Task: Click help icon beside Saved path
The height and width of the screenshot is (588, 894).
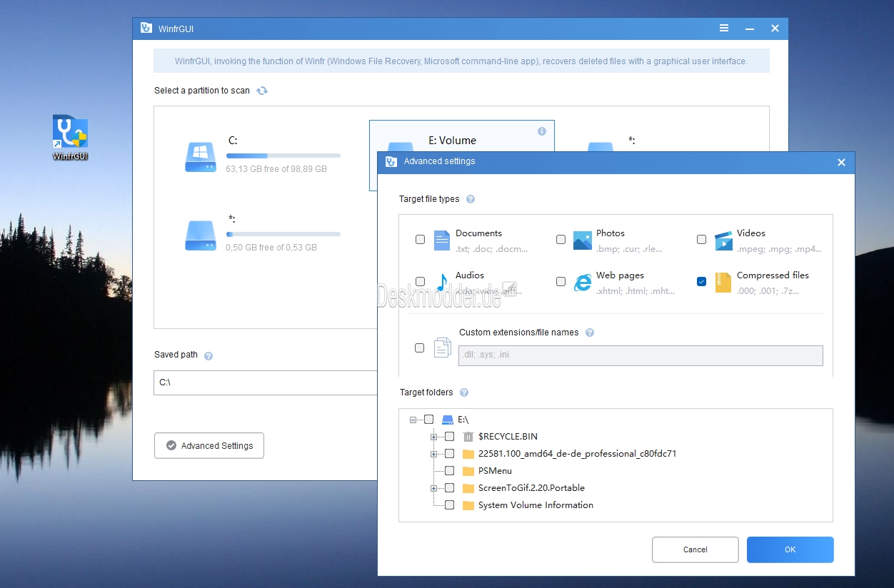Action: (x=209, y=355)
